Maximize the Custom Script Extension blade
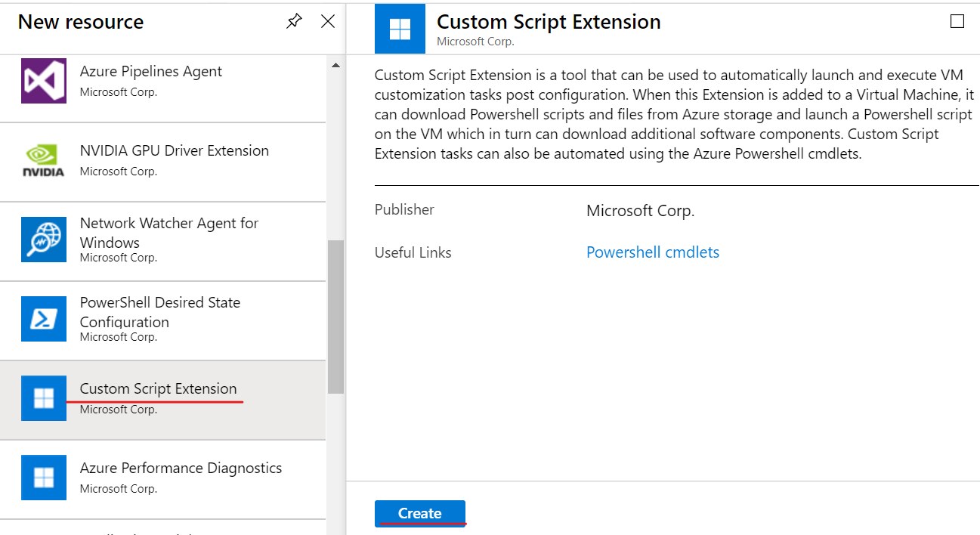 tap(957, 21)
